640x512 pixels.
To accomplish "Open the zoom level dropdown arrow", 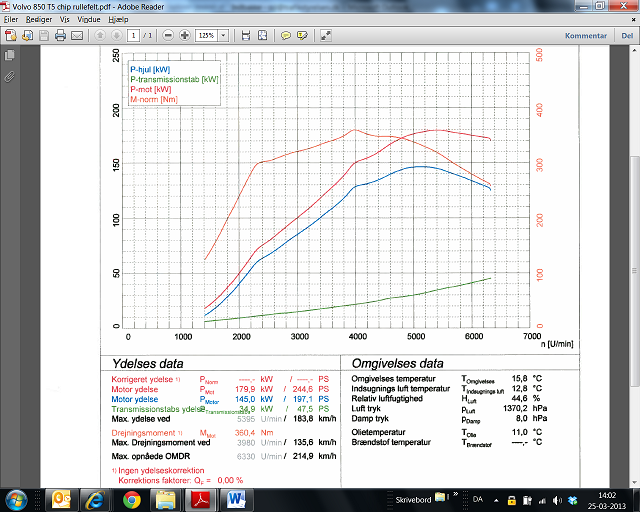I will pyautogui.click(x=223, y=36).
